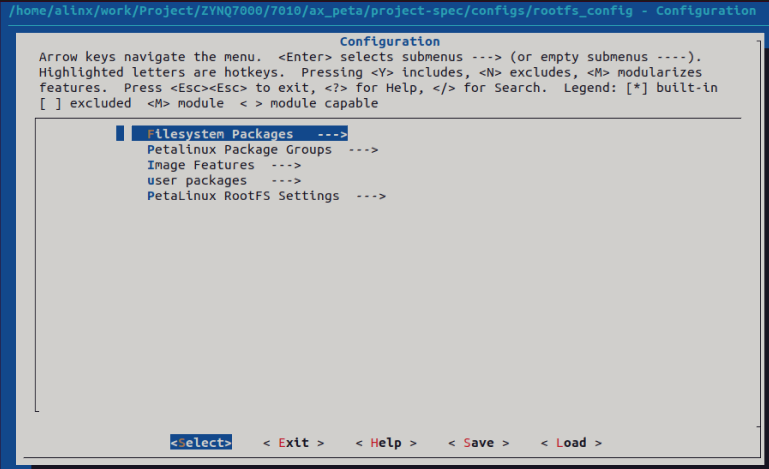Click the arrow following user packages

point(286,181)
